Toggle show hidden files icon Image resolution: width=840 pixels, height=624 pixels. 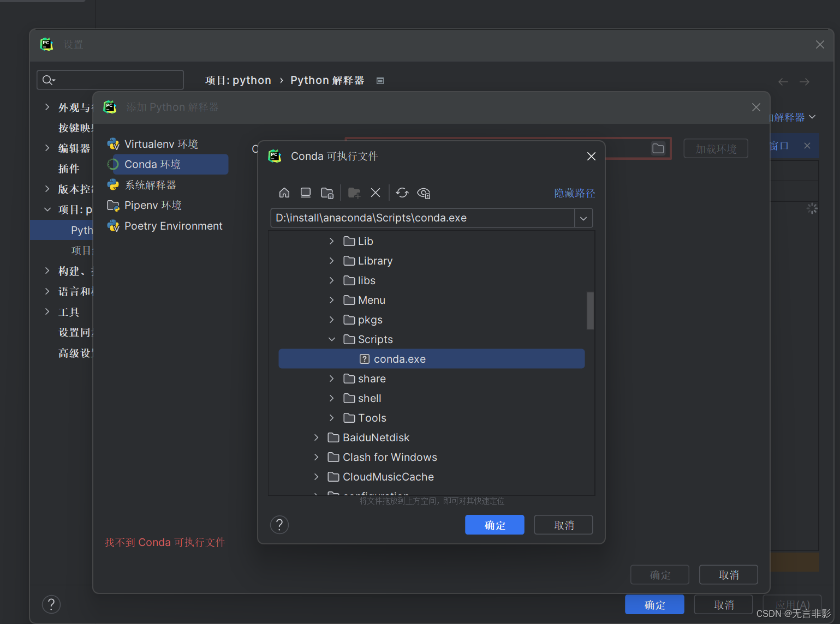(x=424, y=193)
